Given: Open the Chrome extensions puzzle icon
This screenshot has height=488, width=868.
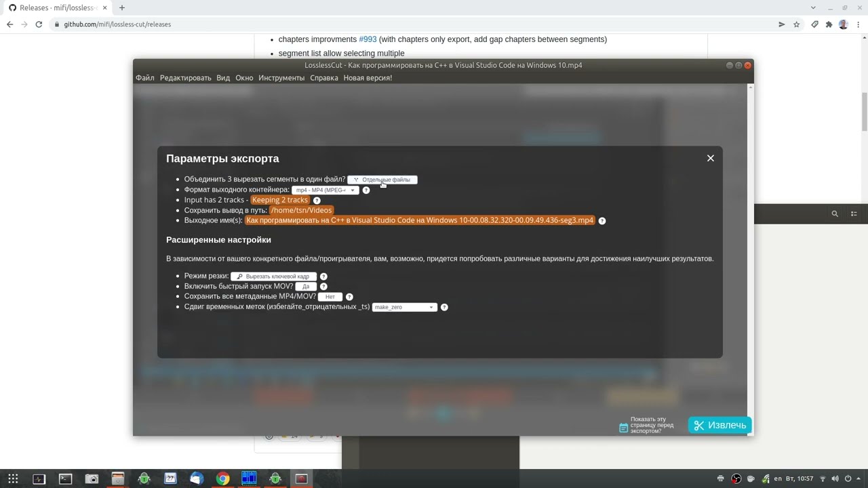Looking at the screenshot, I should [x=829, y=24].
